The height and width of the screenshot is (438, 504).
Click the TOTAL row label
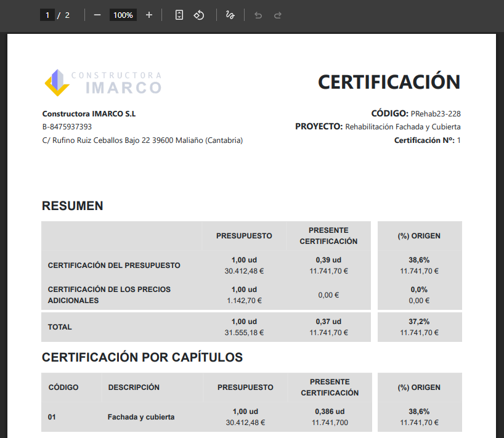(x=60, y=327)
